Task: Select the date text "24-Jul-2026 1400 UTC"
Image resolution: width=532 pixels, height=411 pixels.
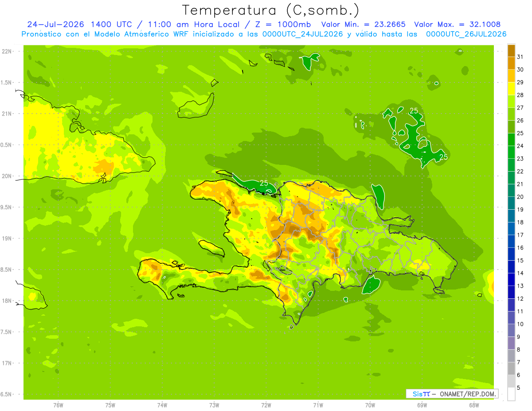Action: (79, 24)
